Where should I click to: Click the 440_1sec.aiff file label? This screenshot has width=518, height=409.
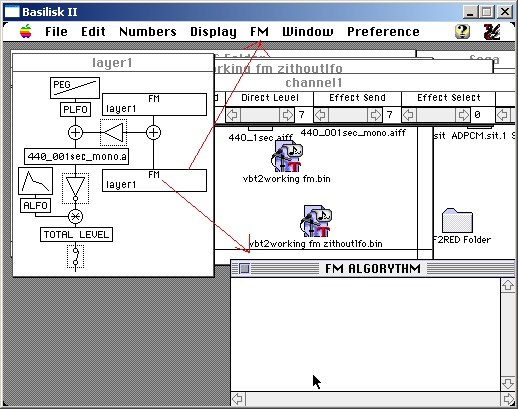click(260, 137)
